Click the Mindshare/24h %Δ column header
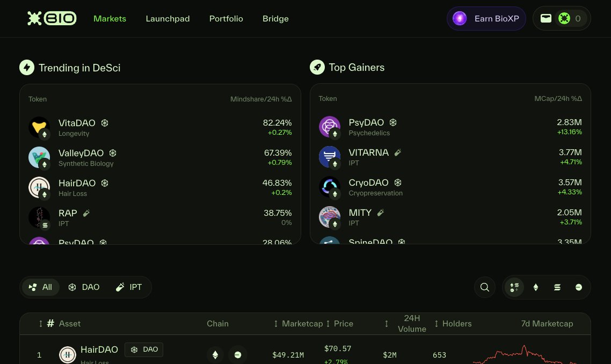This screenshot has width=611, height=364. 261,99
